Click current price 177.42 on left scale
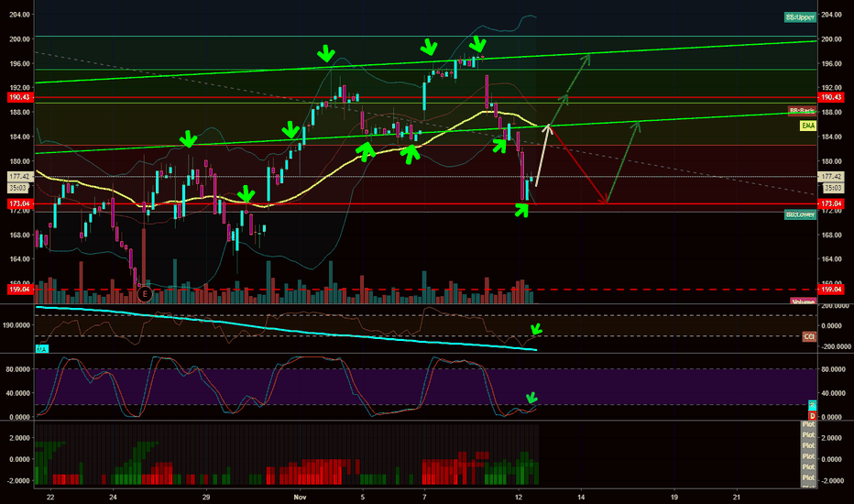The width and height of the screenshot is (854, 504). 19,177
